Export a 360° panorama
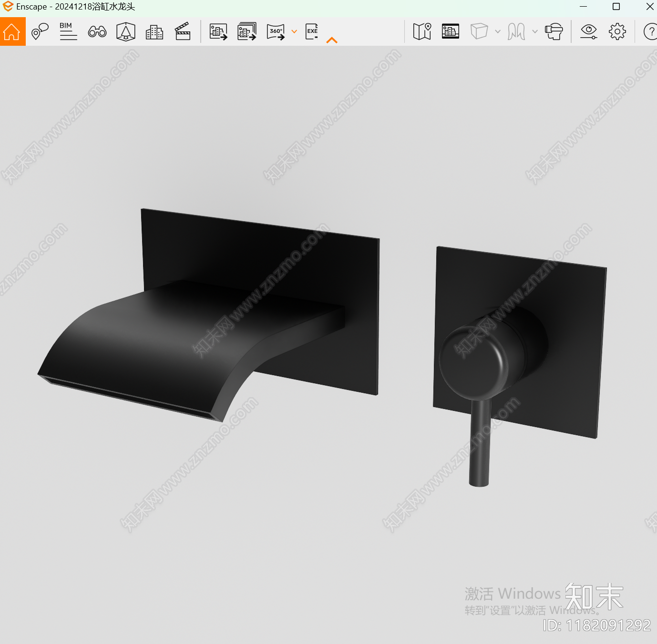The image size is (657, 644). coord(276,32)
